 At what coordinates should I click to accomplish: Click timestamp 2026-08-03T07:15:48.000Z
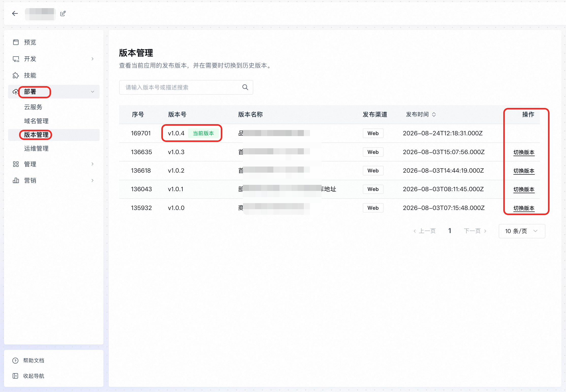444,208
